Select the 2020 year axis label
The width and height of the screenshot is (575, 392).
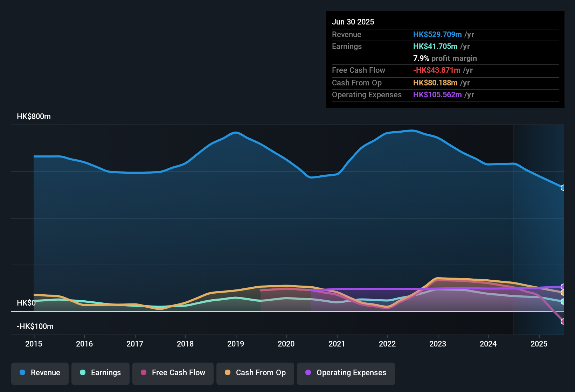[286, 344]
